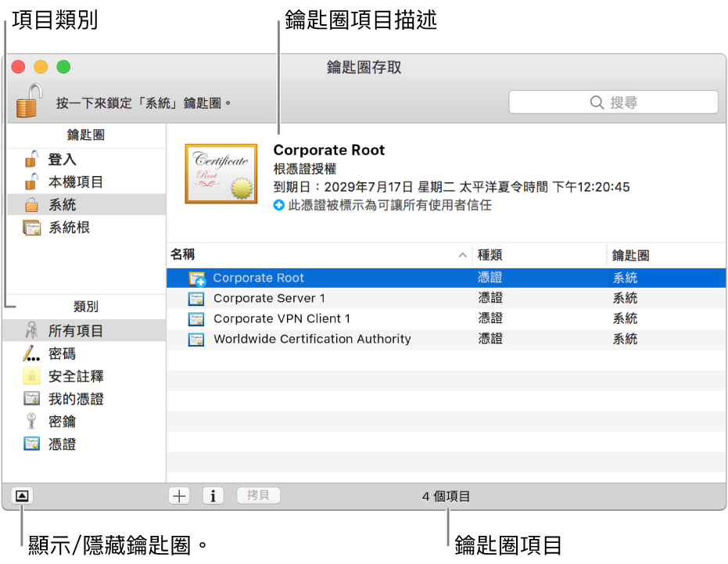This screenshot has width=728, height=564.
Task: Select the Corporate Server 1 row
Action: (x=446, y=298)
